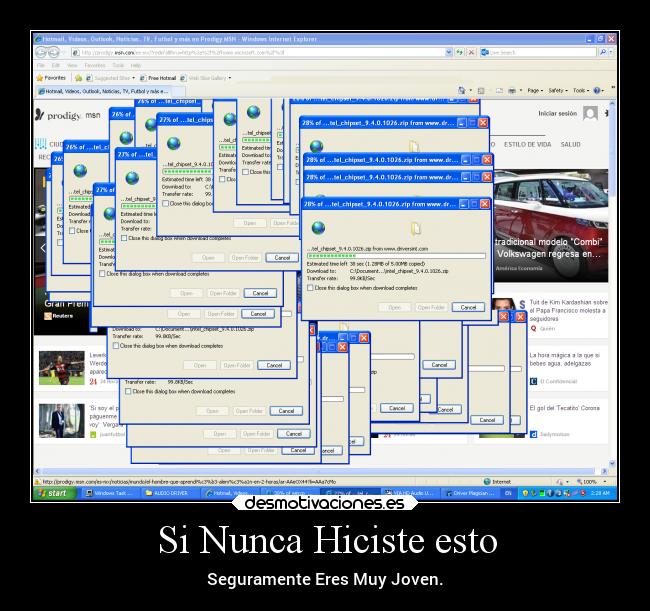Open the 'El gol del Tecatito Corona' story

click(x=564, y=408)
